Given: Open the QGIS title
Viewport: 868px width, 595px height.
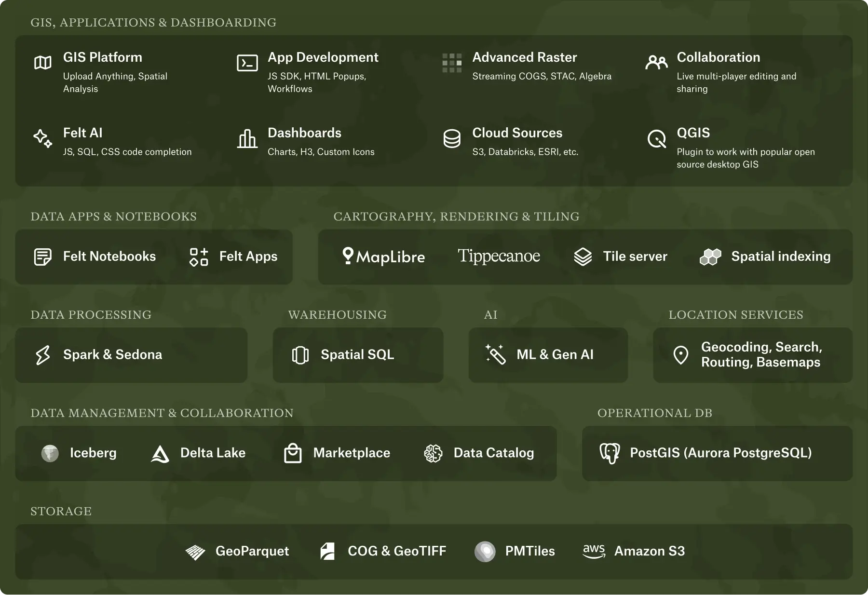Looking at the screenshot, I should click(693, 133).
